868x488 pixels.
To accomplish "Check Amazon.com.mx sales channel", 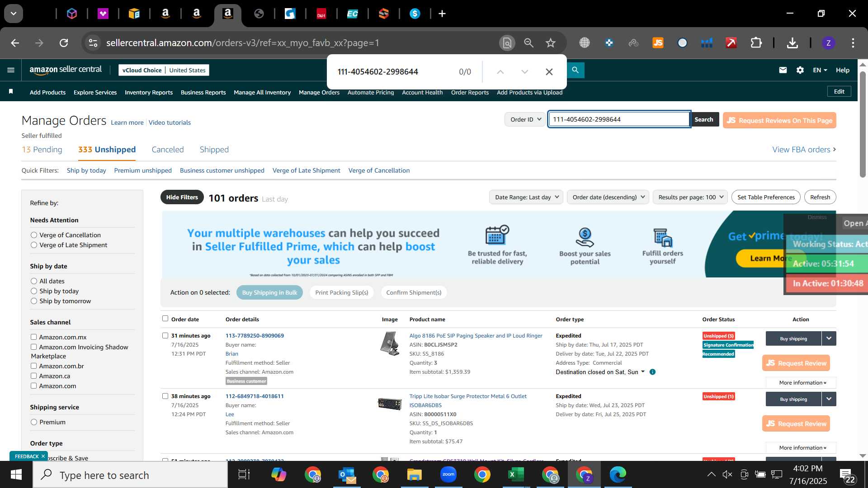I will pyautogui.click(x=33, y=337).
